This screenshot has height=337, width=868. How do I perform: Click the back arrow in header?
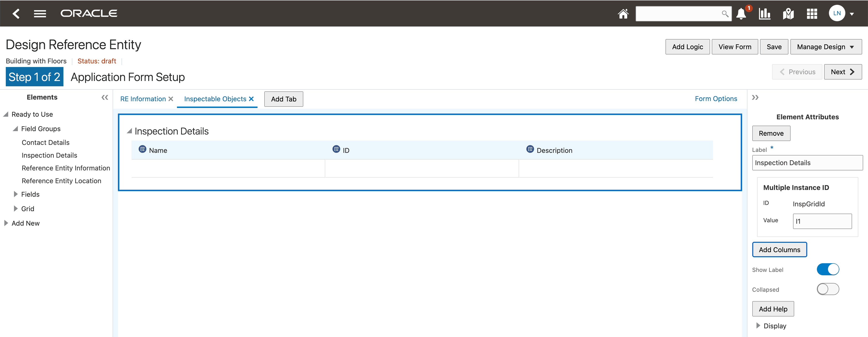16,13
